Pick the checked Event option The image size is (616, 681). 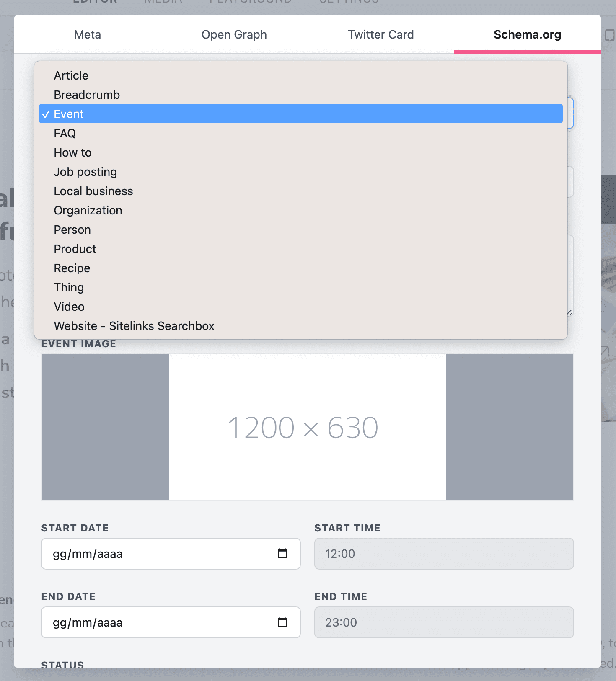[69, 114]
